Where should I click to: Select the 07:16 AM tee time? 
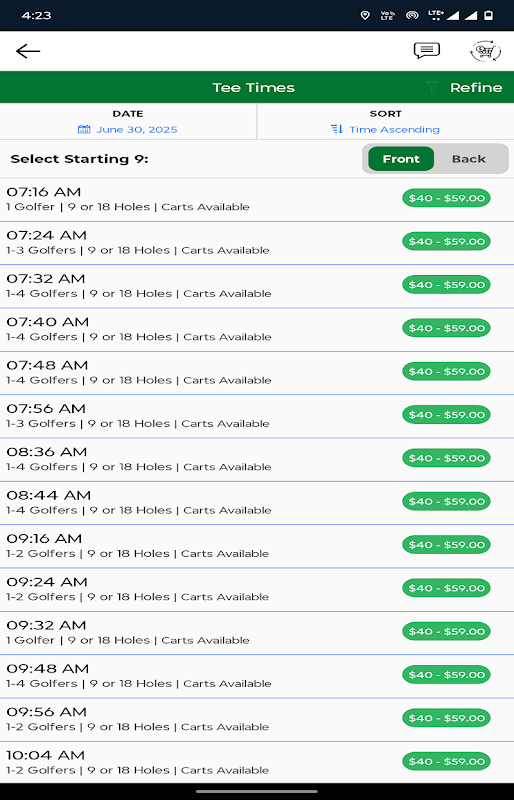(257, 199)
